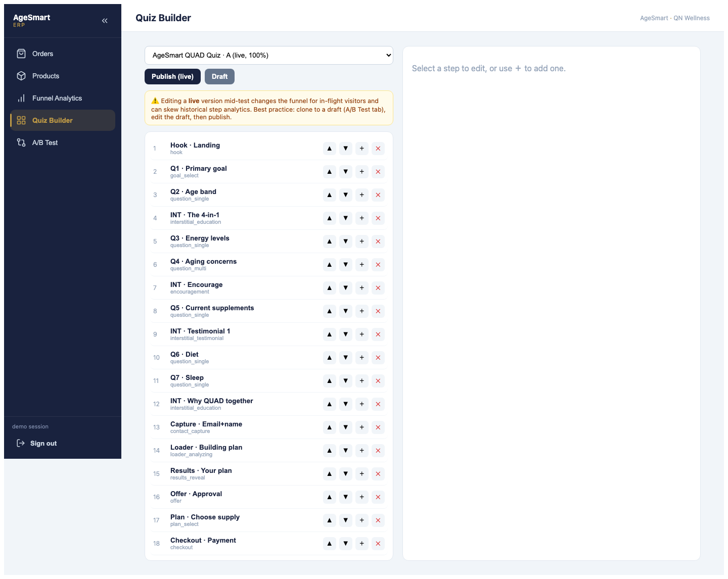728x579 pixels.
Task: Move INT · The 4-in-1 down
Action: (x=346, y=218)
